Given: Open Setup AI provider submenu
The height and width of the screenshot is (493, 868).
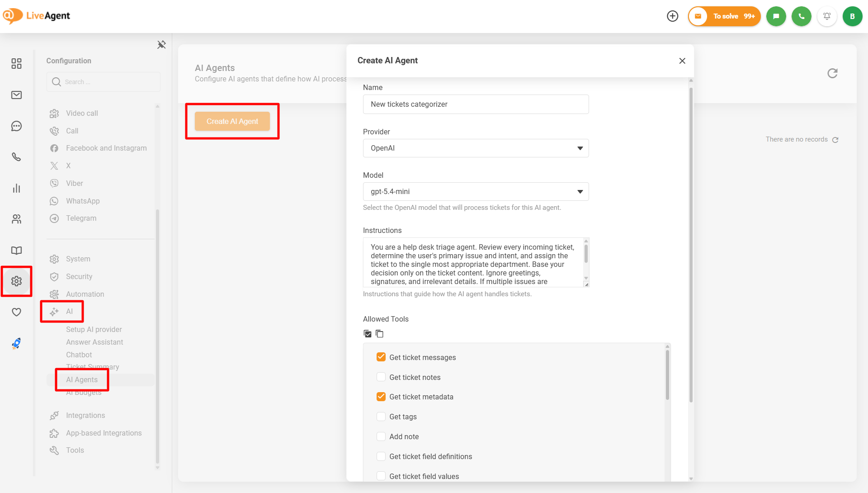Looking at the screenshot, I should point(94,329).
